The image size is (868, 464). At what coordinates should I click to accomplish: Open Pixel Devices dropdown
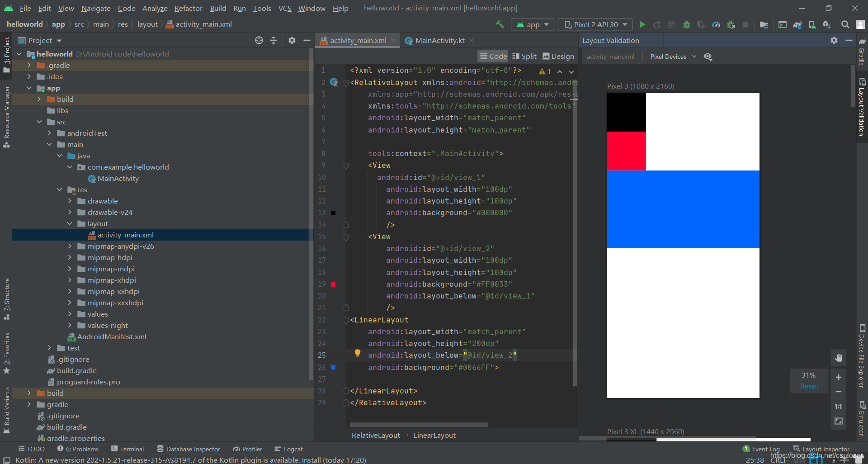click(x=673, y=57)
